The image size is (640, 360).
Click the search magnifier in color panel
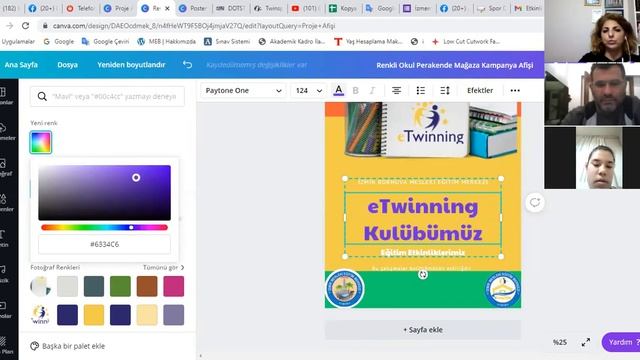pos(42,96)
